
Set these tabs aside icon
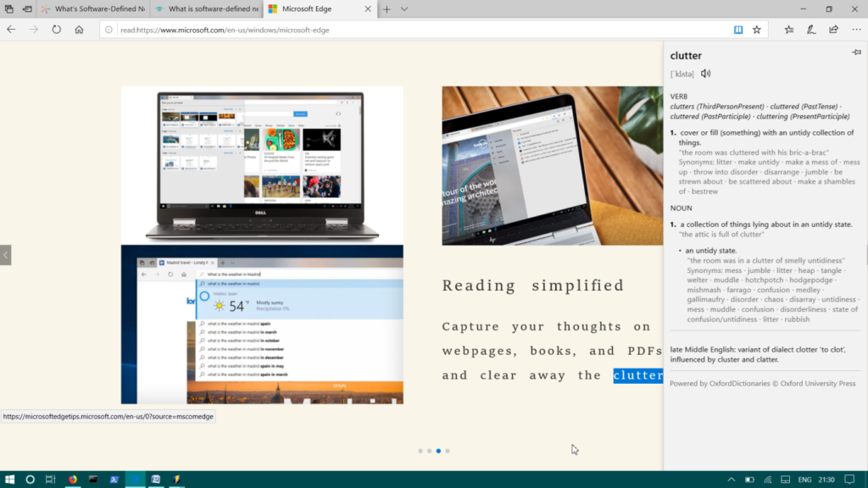[27, 8]
